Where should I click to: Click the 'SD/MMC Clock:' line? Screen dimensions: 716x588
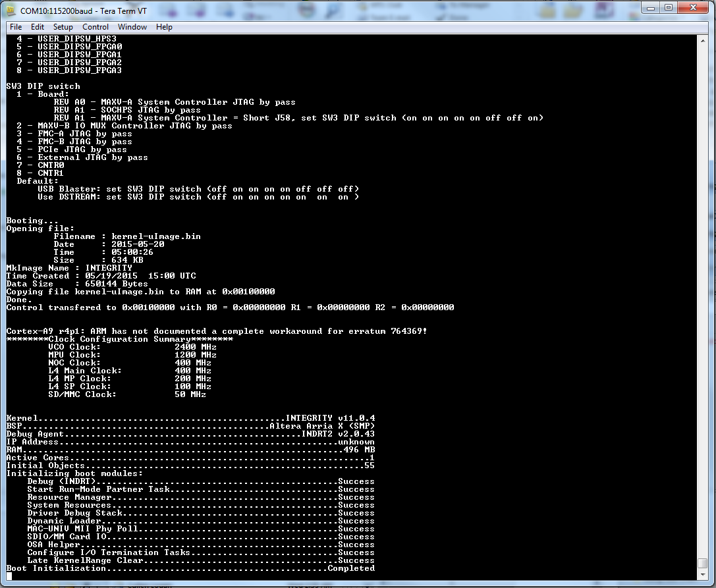(x=127, y=394)
